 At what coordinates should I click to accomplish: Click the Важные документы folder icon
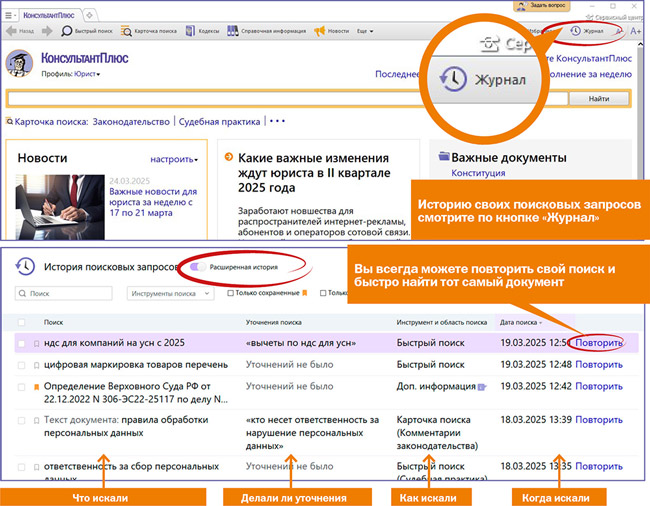pyautogui.click(x=444, y=156)
